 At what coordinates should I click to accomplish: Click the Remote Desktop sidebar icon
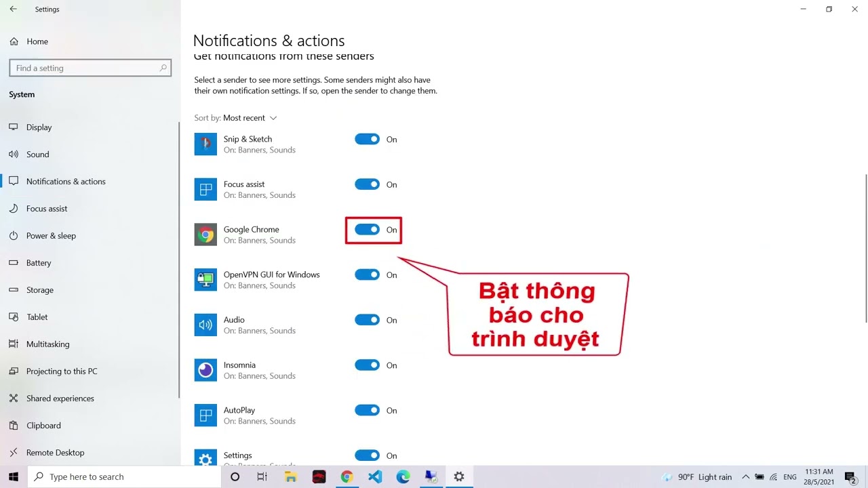(x=14, y=453)
